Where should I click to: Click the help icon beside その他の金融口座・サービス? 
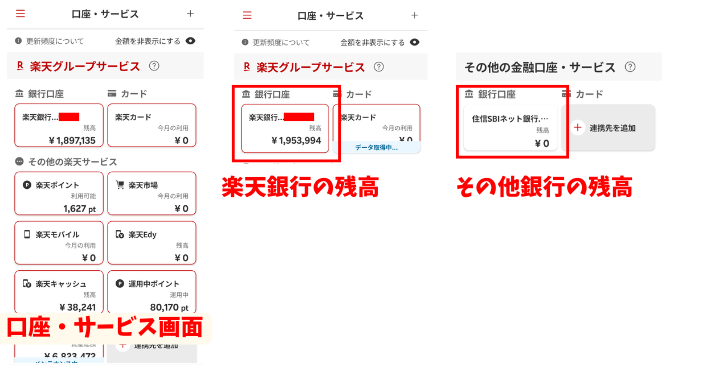tap(630, 67)
